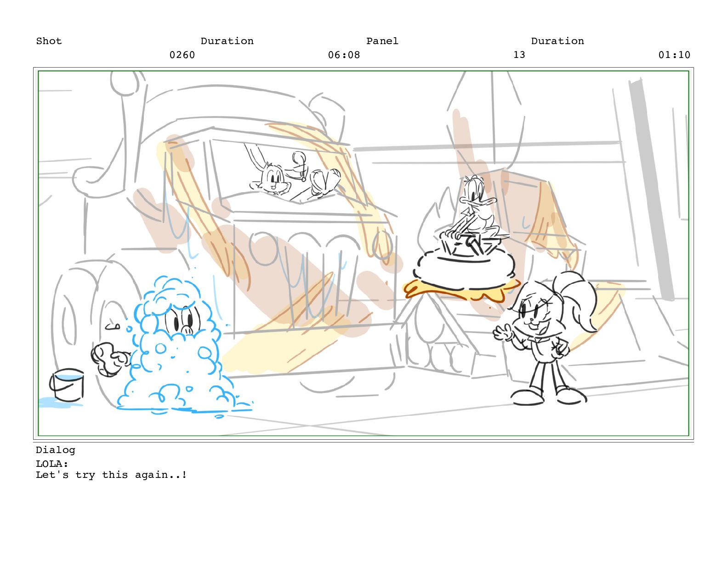Click the dialog line 'Let's try this again..!'
Image resolution: width=728 pixels, height=563 pixels.
click(111, 475)
